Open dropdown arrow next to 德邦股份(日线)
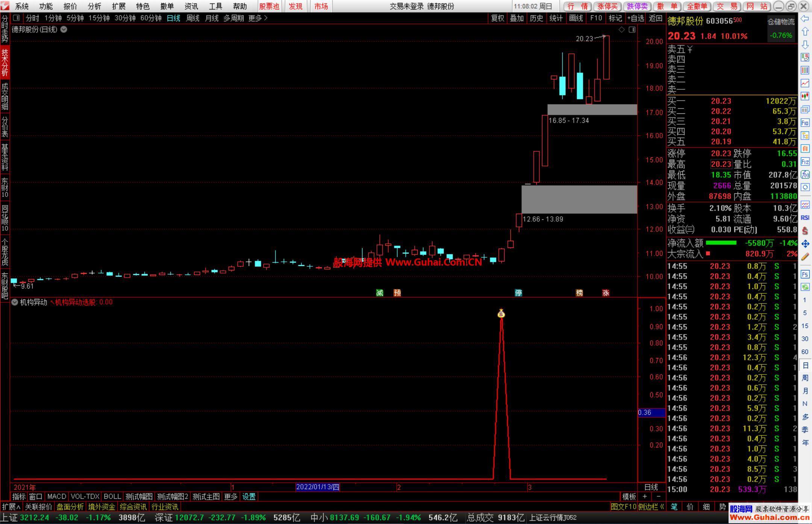Image resolution: width=812 pixels, height=524 pixels. tap(64, 30)
